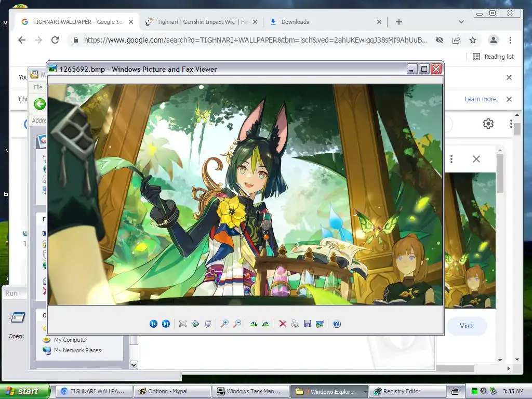Switch to Registry Editor taskbar button
532x399 pixels.
coord(407,391)
